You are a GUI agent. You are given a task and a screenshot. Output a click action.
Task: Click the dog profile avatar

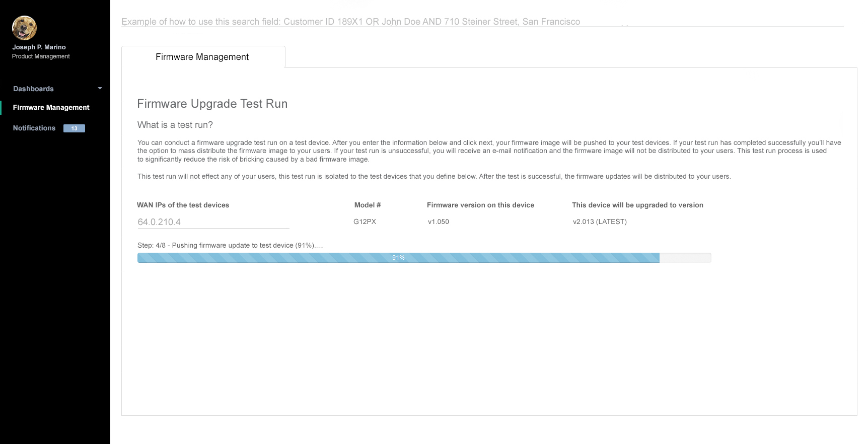24,28
